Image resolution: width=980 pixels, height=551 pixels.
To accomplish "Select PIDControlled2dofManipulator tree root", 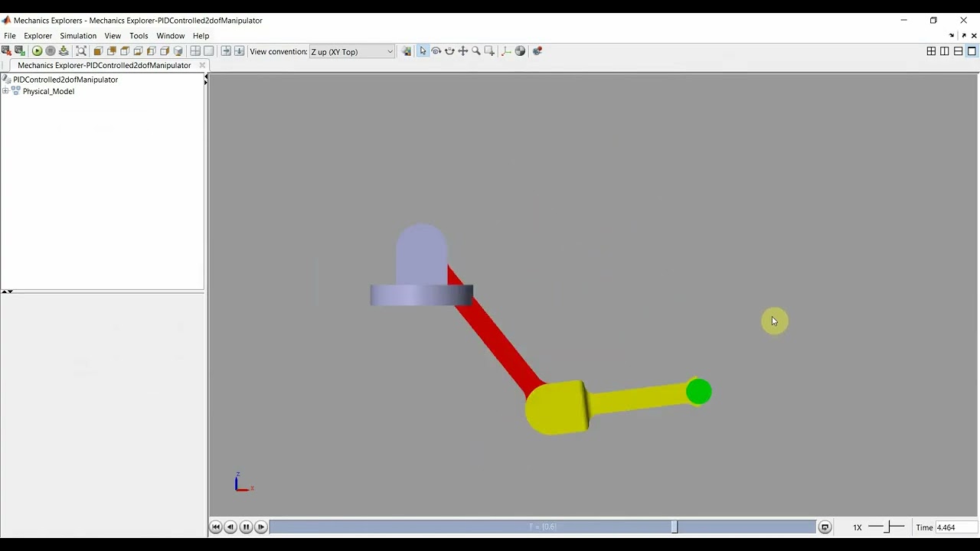I will [x=65, y=80].
